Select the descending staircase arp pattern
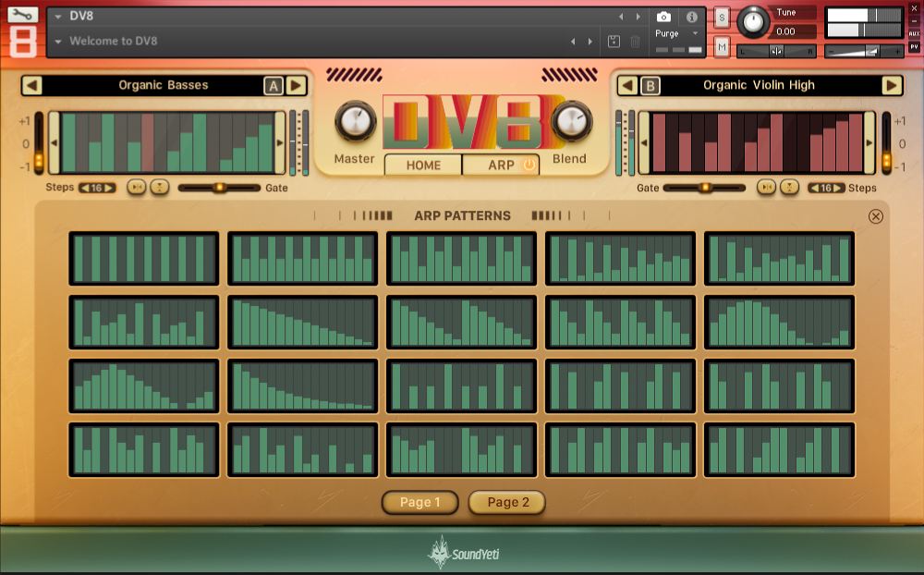924x575 pixels. (x=303, y=321)
